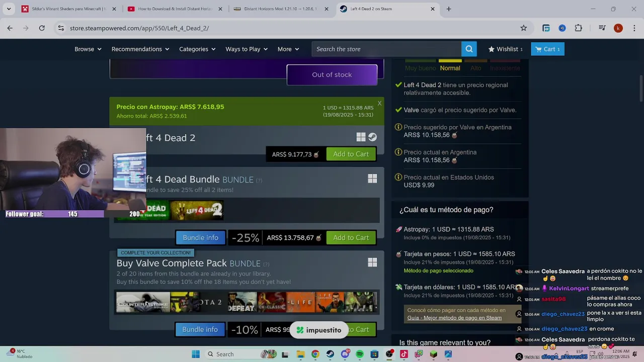Open the weather widget showing 16°C
644x362 pixels.
point(20,354)
